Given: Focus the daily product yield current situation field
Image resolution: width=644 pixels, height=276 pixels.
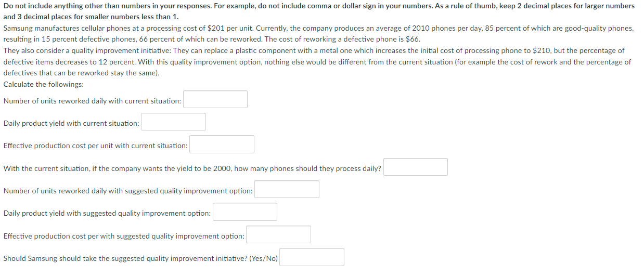Looking at the screenshot, I should click(x=173, y=122).
